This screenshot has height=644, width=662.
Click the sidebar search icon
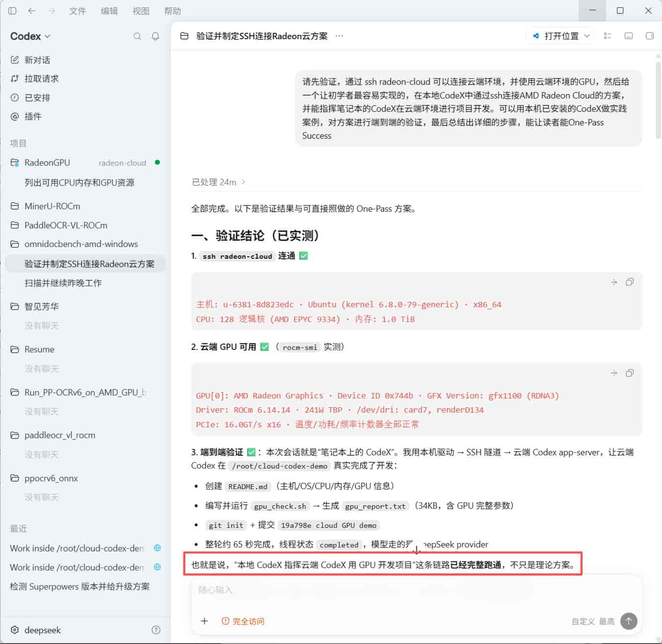(137, 36)
